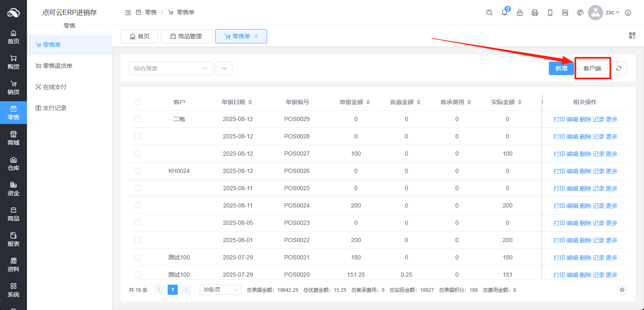Open the 仓库 warehouse module
This screenshot has width=644, height=310.
tap(13, 164)
